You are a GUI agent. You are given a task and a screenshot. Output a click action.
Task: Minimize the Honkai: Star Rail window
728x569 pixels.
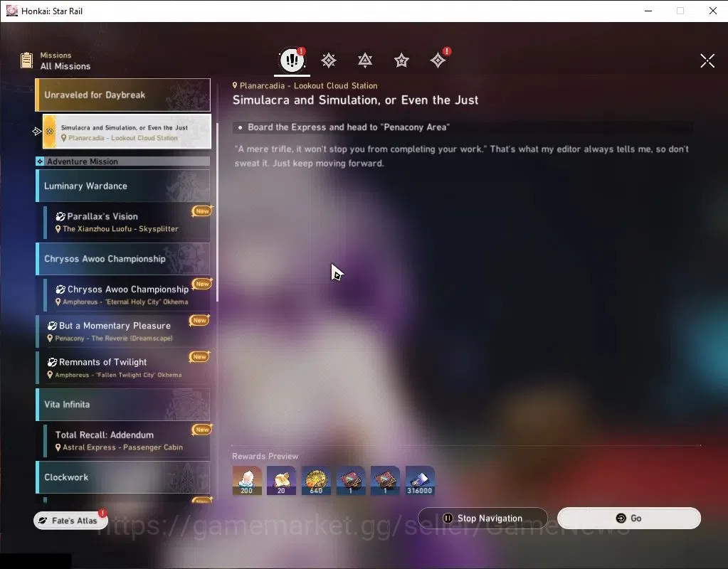pos(648,11)
